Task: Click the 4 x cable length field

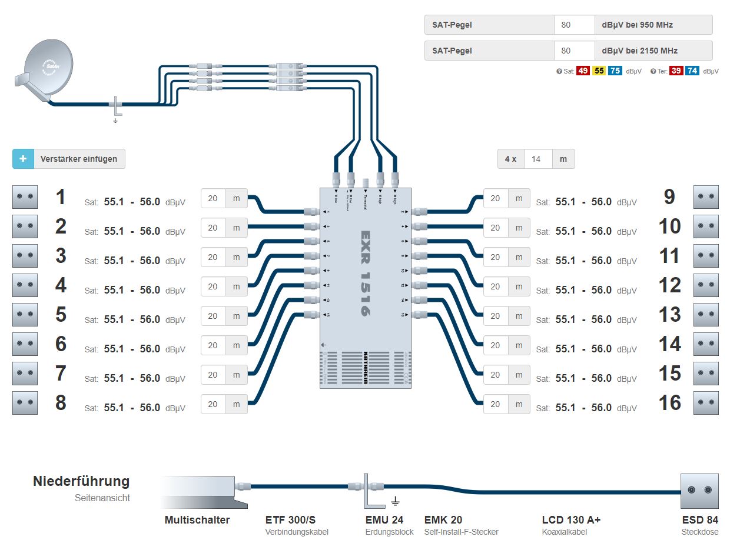Action: pyautogui.click(x=537, y=159)
